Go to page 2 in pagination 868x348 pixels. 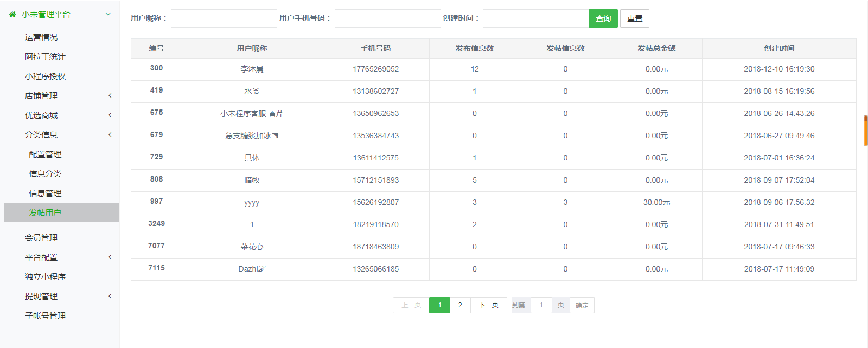point(460,305)
